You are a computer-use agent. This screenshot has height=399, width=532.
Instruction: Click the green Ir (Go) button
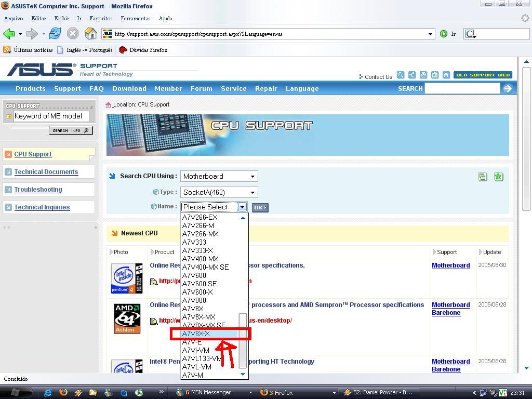(448, 34)
